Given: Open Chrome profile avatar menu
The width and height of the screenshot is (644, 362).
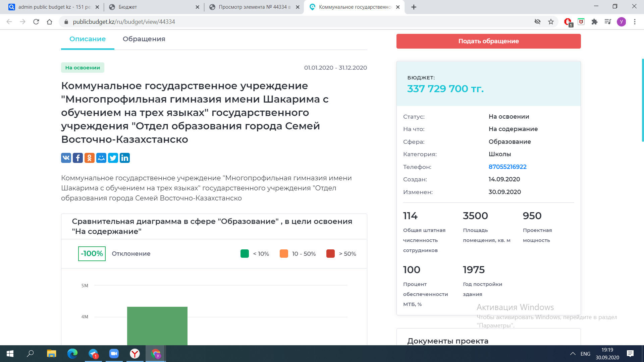Looking at the screenshot, I should pyautogui.click(x=621, y=22).
